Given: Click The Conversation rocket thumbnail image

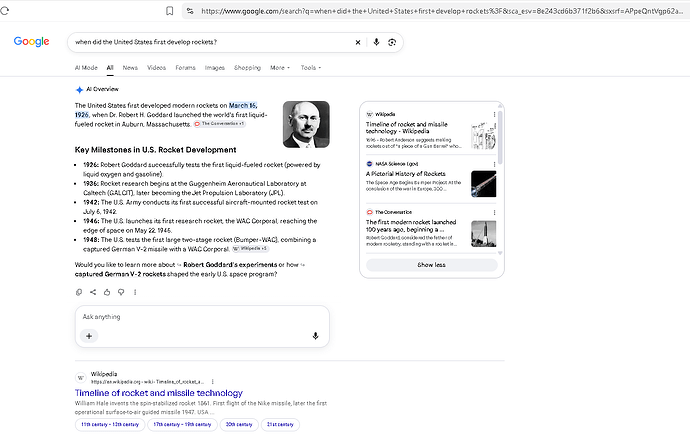Looking at the screenshot, I should (x=484, y=234).
